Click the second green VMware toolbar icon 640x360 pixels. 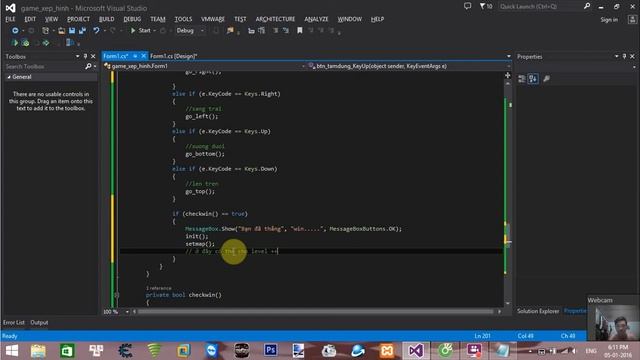[25, 43]
